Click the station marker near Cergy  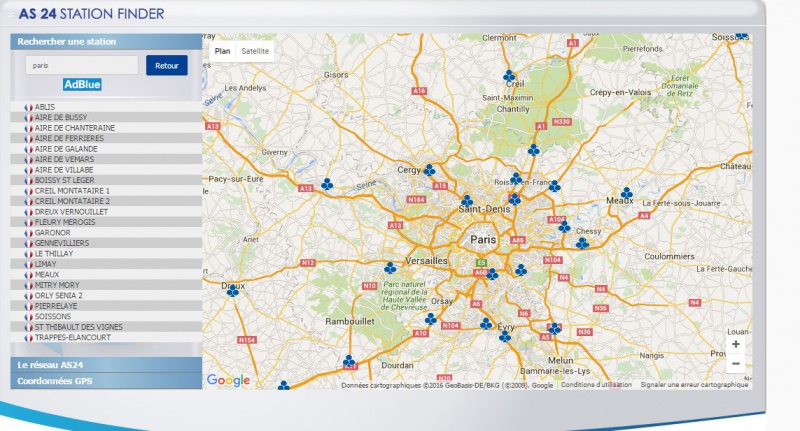(x=429, y=170)
